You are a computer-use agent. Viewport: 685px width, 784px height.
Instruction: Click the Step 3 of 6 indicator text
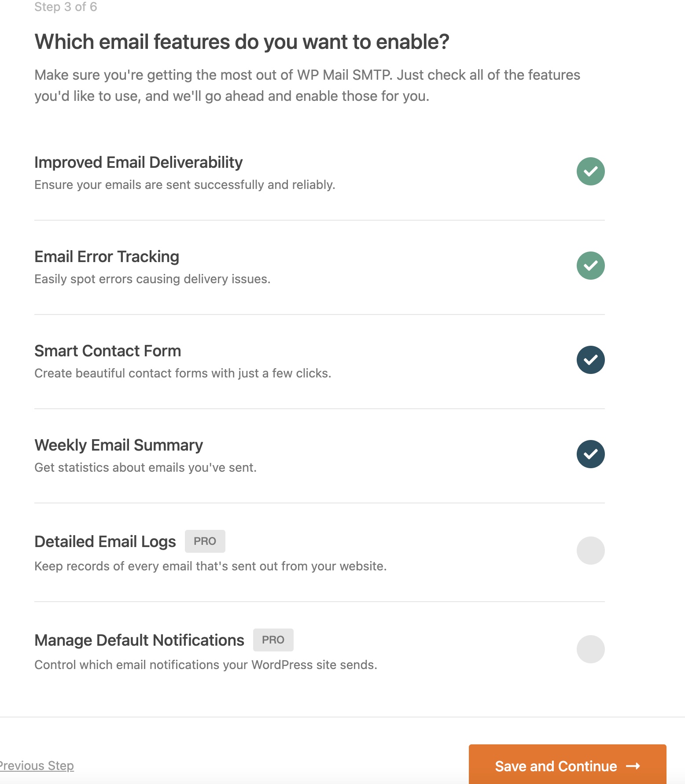66,7
